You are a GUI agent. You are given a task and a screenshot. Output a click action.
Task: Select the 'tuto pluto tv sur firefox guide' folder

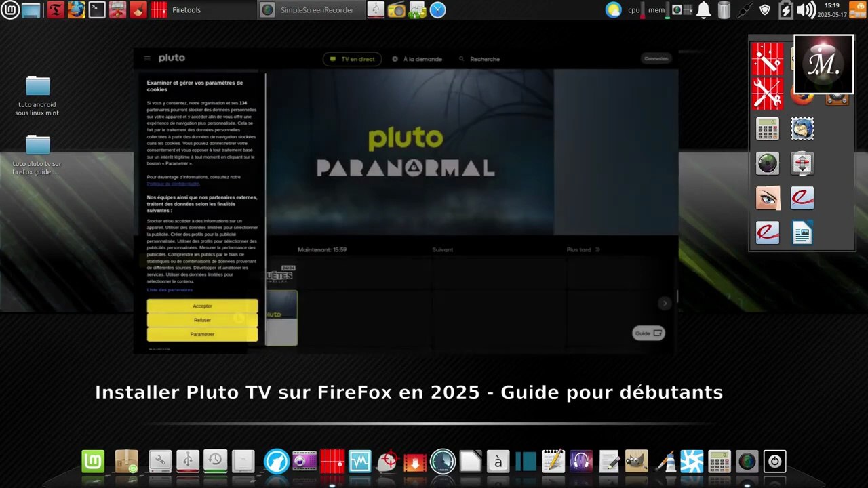click(37, 155)
